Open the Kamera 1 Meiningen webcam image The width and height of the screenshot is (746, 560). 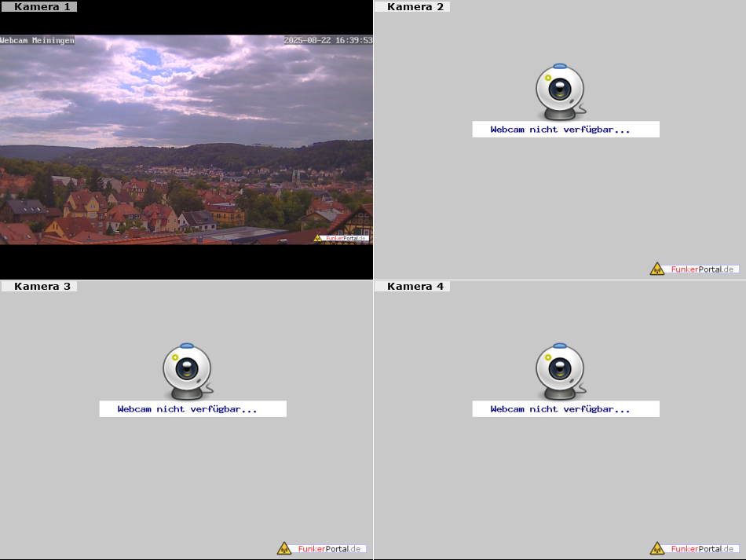(186, 139)
